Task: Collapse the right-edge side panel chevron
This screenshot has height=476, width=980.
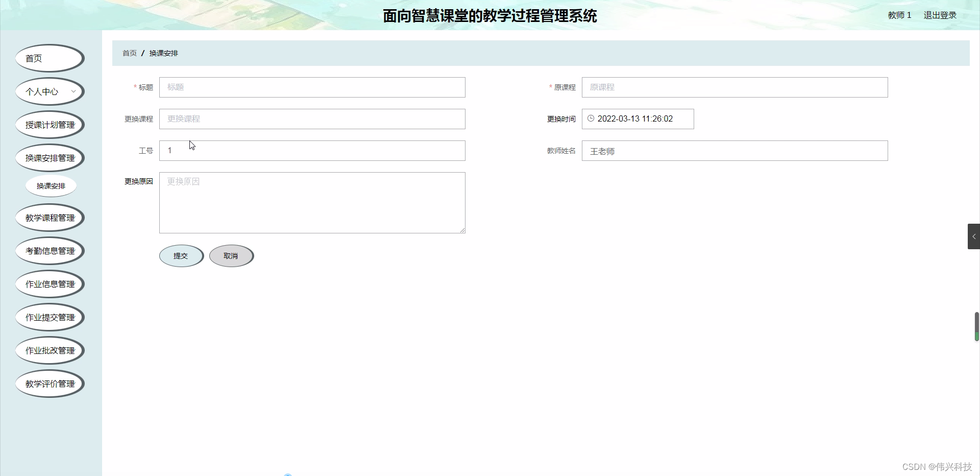Action: (974, 236)
